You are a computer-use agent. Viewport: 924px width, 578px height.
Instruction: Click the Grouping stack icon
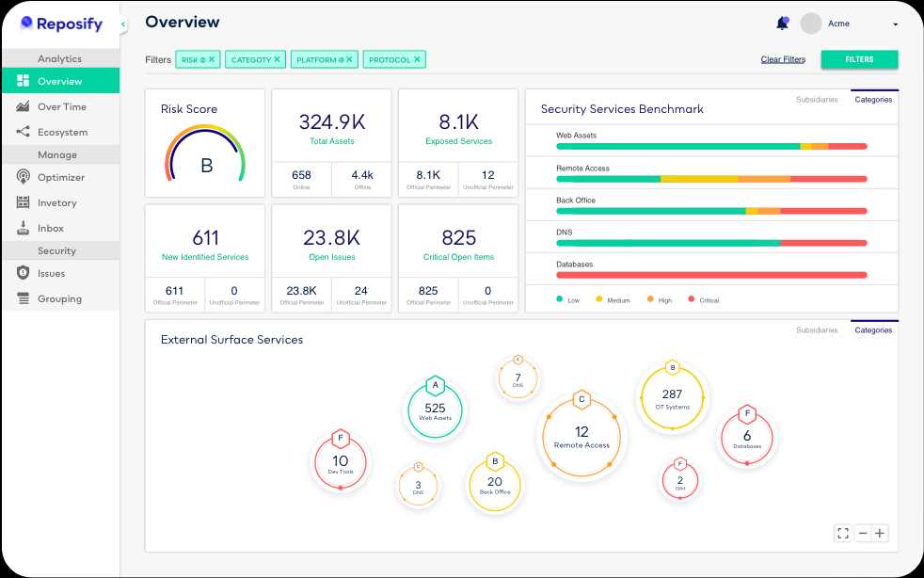[x=23, y=298]
